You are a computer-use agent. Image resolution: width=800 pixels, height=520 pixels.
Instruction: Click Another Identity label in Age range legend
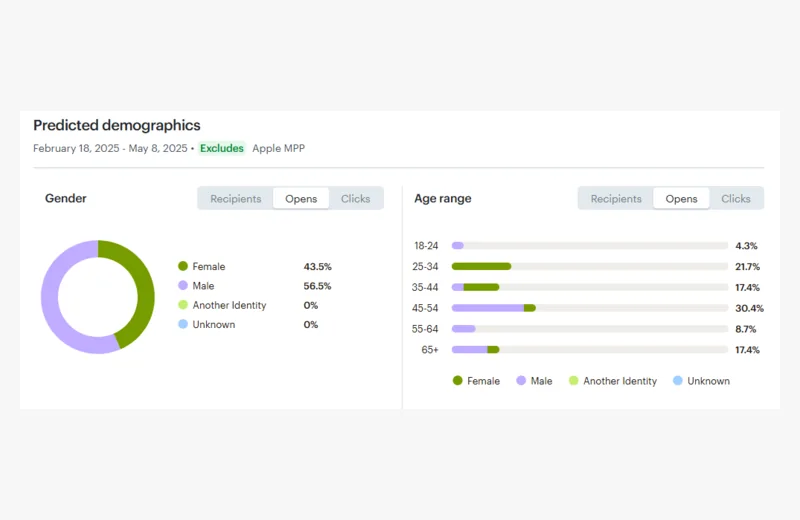click(620, 381)
